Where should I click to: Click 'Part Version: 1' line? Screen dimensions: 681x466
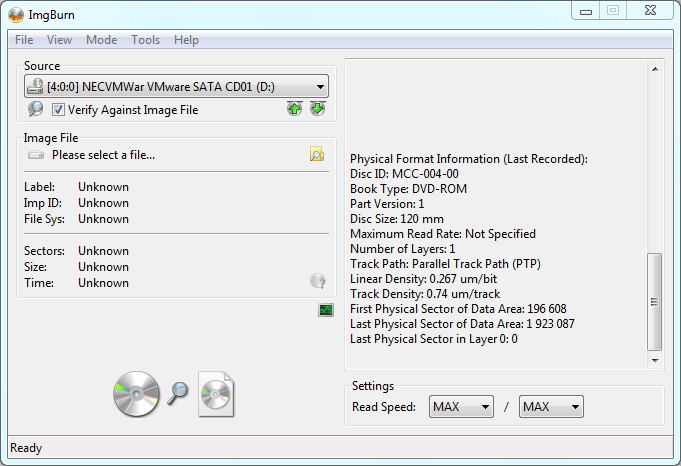[387, 204]
